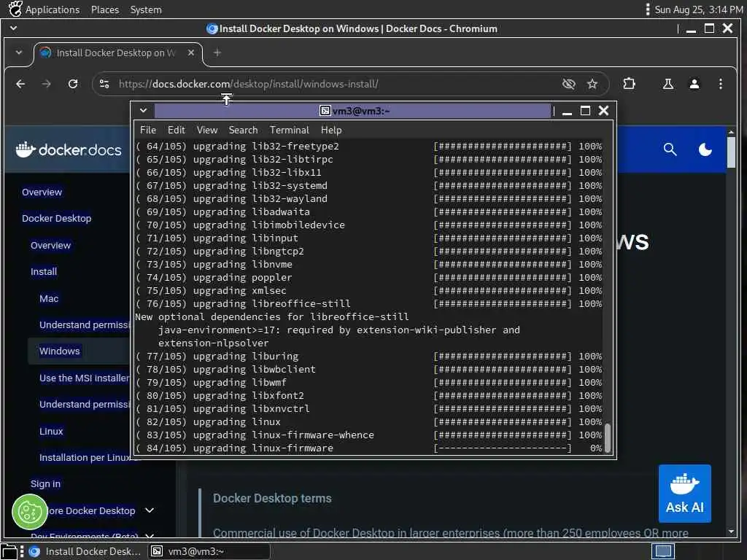Open the terminal File menu
This screenshot has height=560, width=747.
pyautogui.click(x=147, y=130)
